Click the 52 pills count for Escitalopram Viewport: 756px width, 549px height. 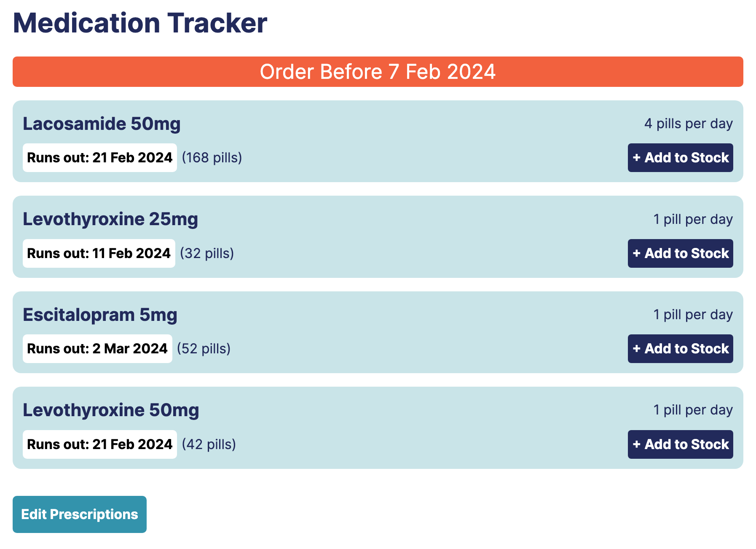tap(204, 349)
